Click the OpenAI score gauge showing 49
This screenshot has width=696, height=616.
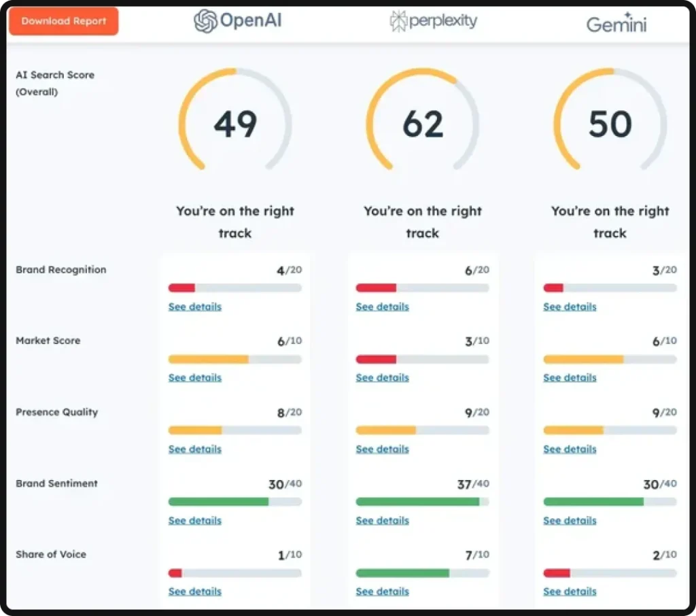(x=235, y=124)
